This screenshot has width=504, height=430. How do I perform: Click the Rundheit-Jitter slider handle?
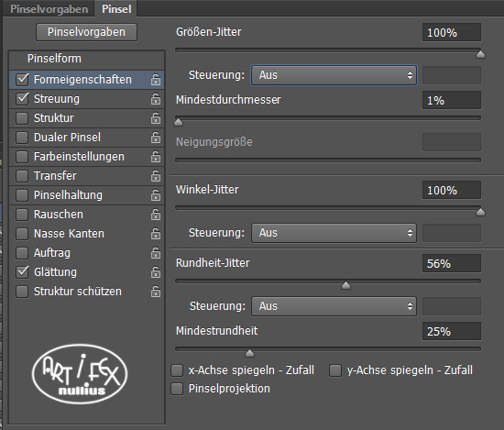pyautogui.click(x=345, y=285)
